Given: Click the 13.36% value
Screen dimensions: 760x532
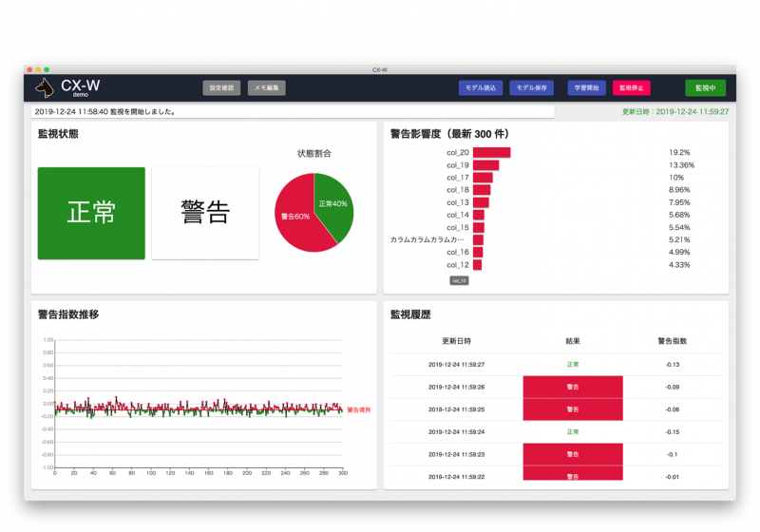Looking at the screenshot, I should point(681,165).
